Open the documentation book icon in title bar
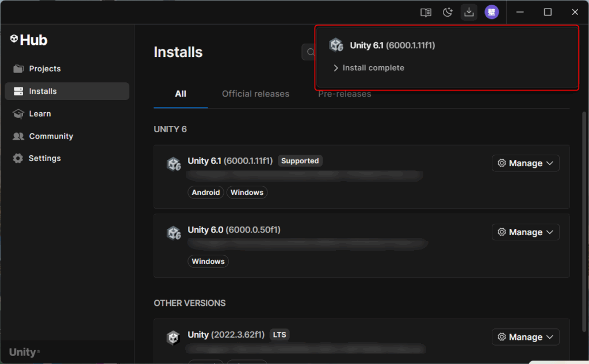The height and width of the screenshot is (364, 589). pos(426,13)
